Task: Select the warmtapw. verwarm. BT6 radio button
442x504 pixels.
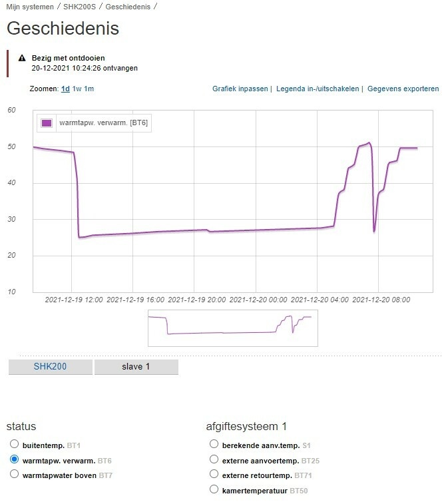Action: click(14, 459)
